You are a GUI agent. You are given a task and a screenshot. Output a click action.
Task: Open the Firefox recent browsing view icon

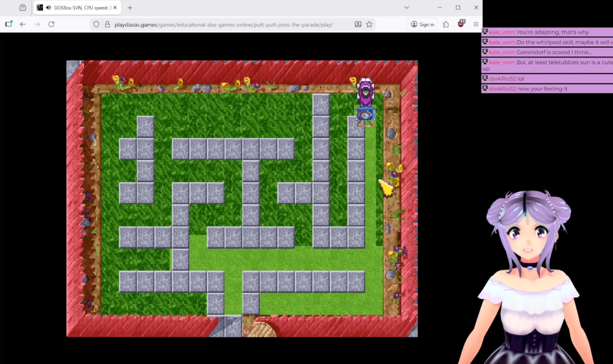click(22, 8)
